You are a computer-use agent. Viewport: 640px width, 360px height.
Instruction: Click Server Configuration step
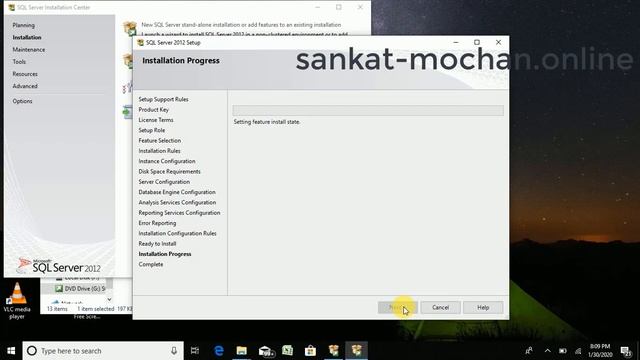(x=164, y=182)
